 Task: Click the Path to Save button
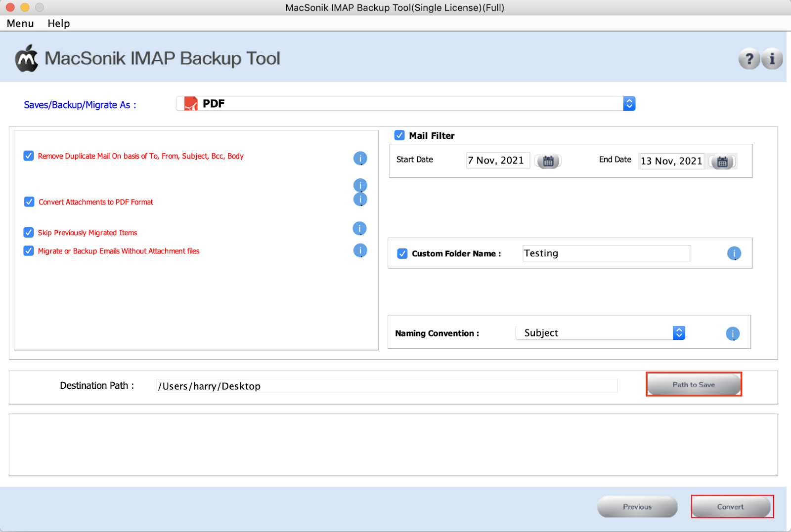click(x=694, y=385)
